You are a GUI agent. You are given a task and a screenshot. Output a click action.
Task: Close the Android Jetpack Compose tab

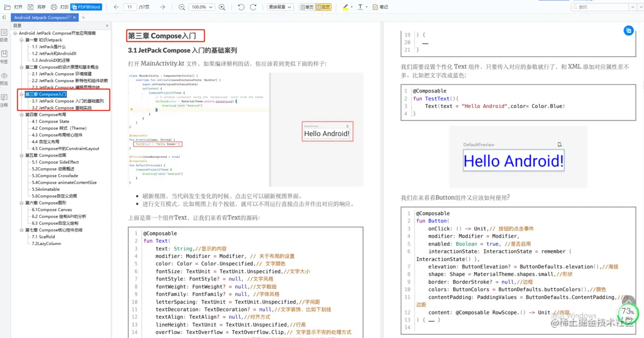(x=75, y=18)
